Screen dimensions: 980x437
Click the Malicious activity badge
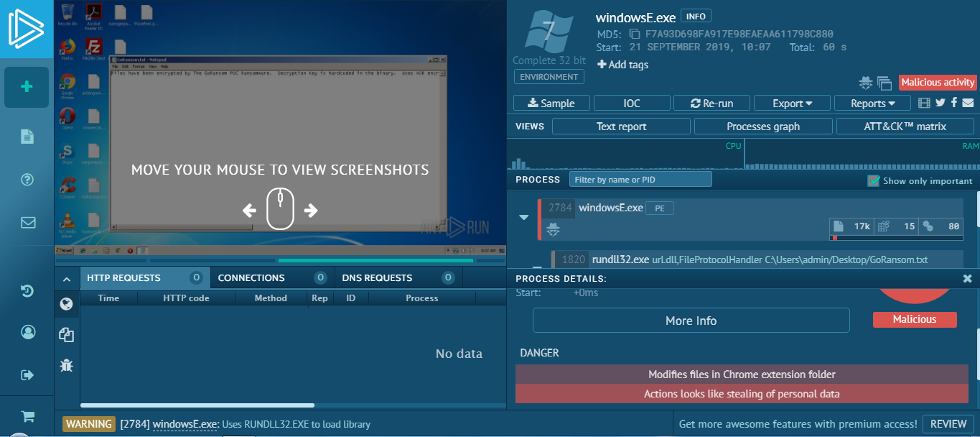(x=938, y=83)
